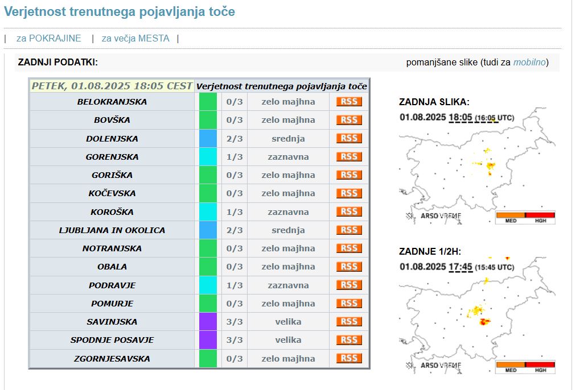Click the RSS icon for Belokranjska

(349, 102)
